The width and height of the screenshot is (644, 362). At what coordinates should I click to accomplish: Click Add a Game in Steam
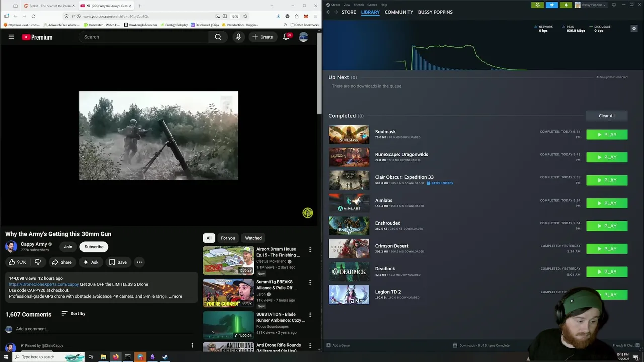[338, 345]
